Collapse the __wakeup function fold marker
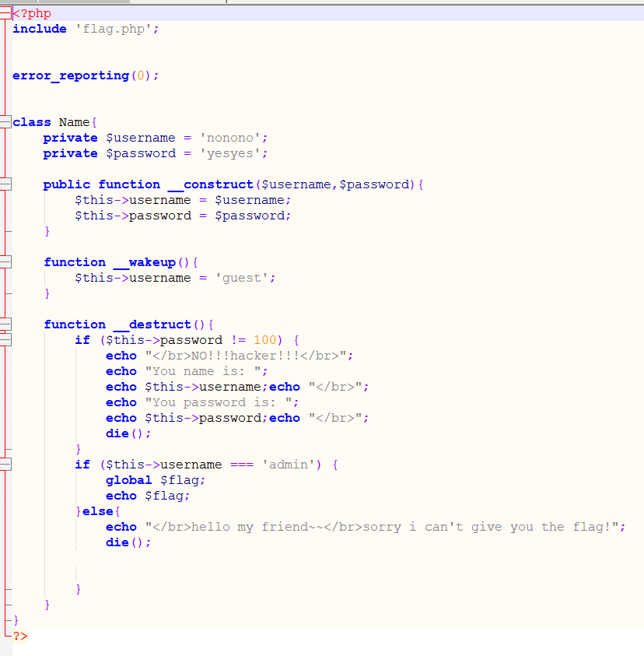The image size is (644, 656). [5, 262]
